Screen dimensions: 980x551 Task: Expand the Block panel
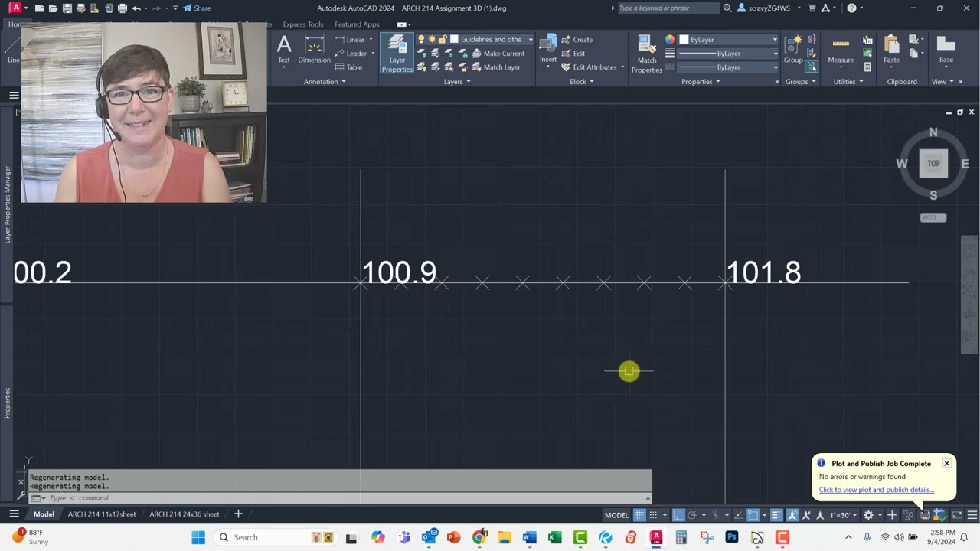(x=582, y=82)
